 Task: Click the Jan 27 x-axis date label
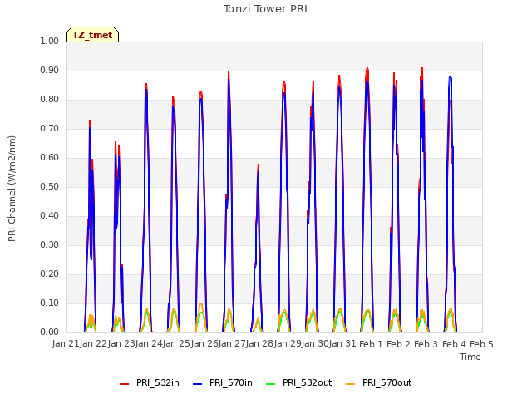[232, 343]
